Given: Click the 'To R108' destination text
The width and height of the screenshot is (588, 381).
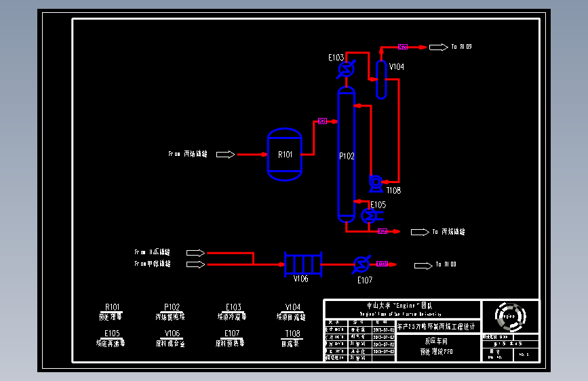Looking at the screenshot, I should tap(446, 264).
